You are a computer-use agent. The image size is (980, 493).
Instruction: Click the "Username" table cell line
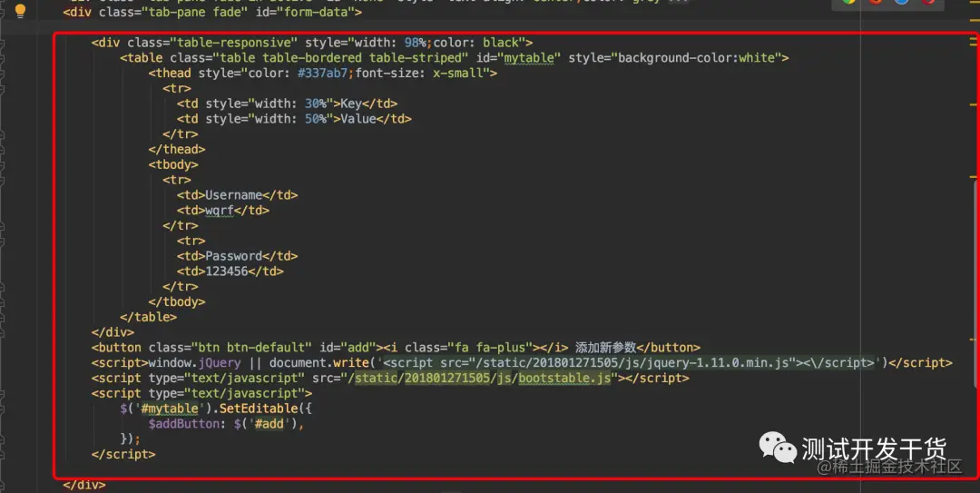point(238,195)
